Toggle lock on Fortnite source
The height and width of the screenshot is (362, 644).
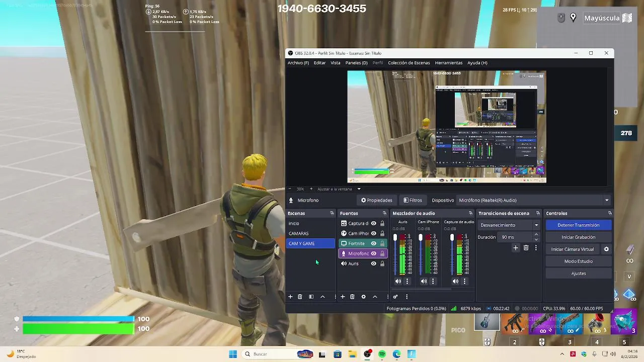[x=382, y=243]
